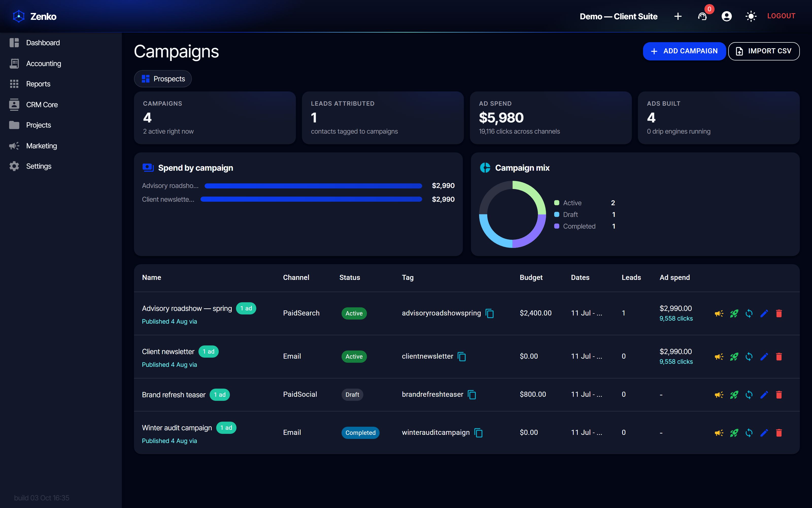The image size is (812, 508).
Task: Open the Prospects chip
Action: click(x=163, y=79)
